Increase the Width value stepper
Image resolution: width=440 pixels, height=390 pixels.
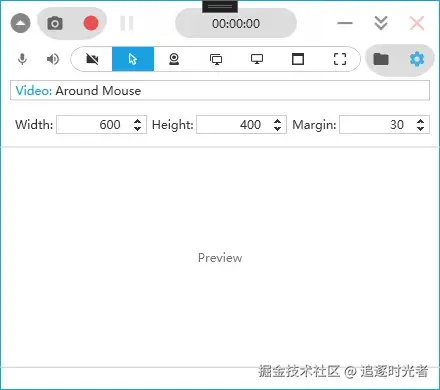[x=137, y=121]
